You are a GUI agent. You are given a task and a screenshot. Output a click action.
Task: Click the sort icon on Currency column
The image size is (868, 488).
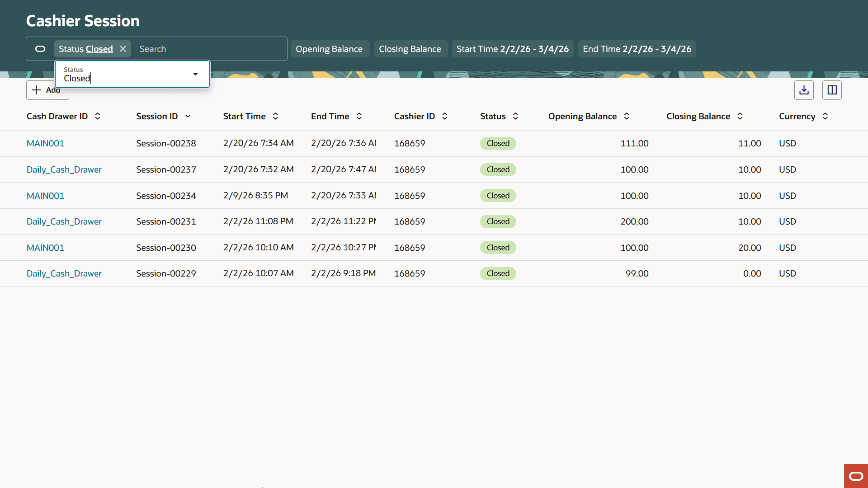(x=825, y=116)
